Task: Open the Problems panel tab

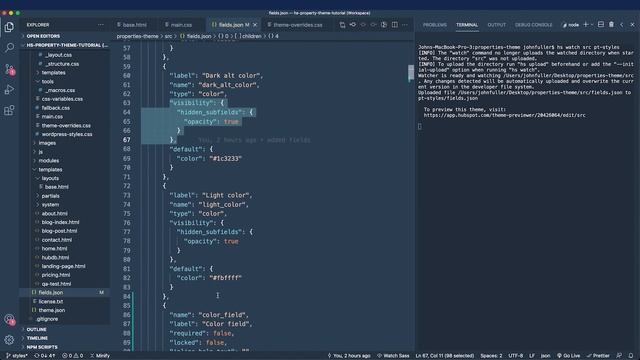Action: coord(435,25)
